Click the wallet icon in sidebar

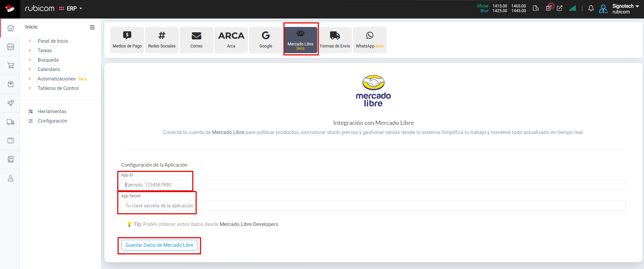pyautogui.click(x=10, y=140)
